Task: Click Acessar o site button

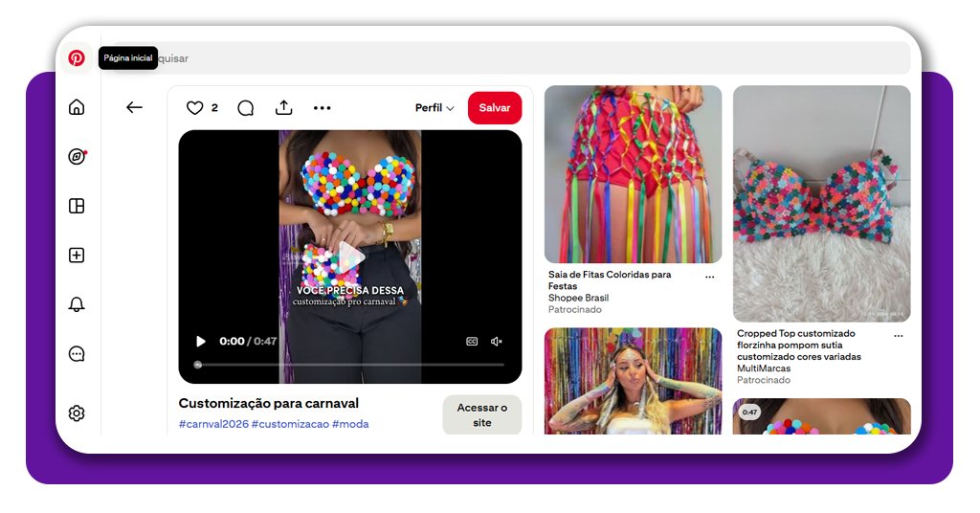Action: click(x=482, y=415)
